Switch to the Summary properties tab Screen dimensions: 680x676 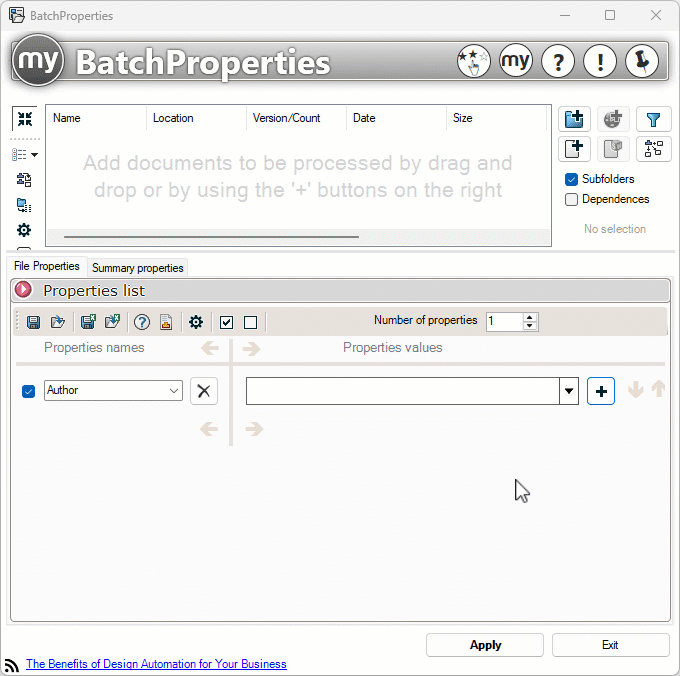pos(138,268)
